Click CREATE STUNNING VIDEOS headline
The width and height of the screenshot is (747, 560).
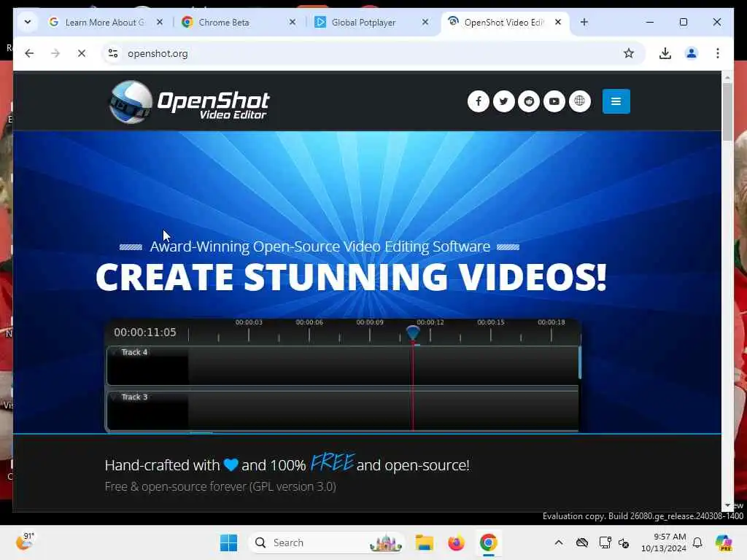point(351,276)
